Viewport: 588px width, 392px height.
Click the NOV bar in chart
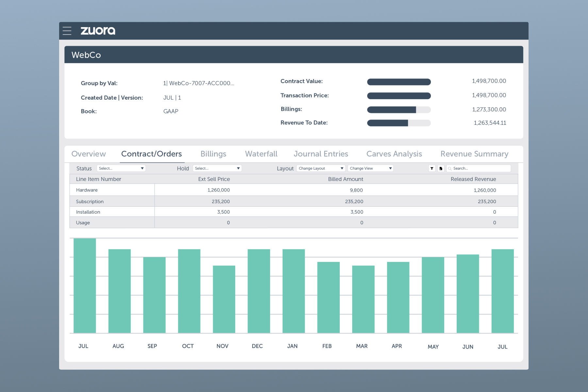[x=224, y=299]
